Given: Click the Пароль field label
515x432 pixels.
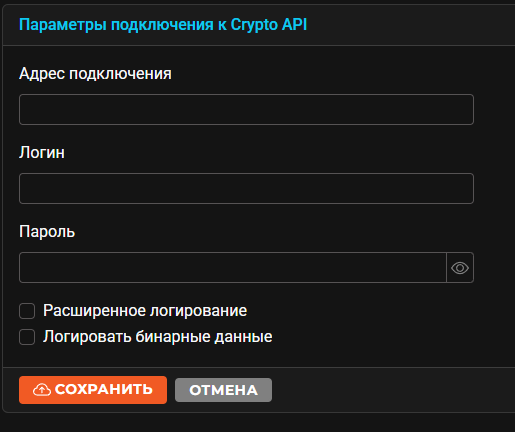Looking at the screenshot, I should pos(47,231).
